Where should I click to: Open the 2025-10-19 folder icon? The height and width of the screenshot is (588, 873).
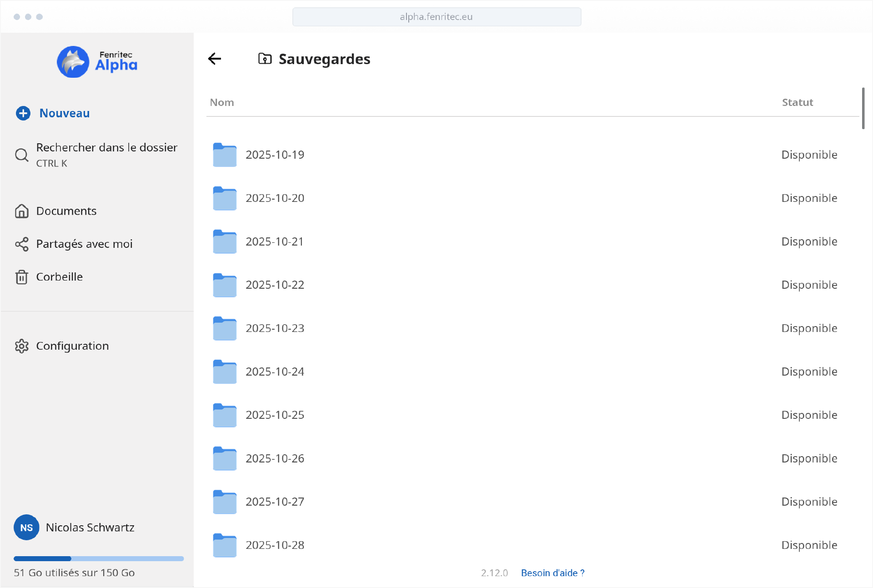(x=225, y=155)
